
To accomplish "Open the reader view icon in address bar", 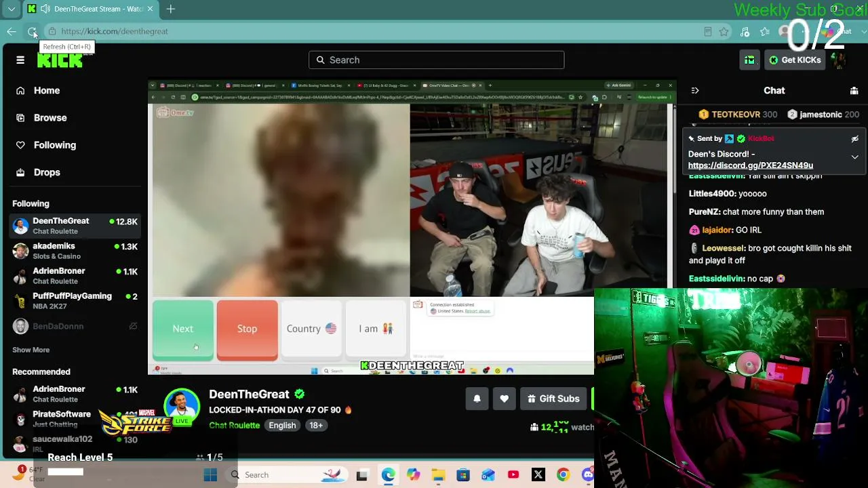I will pyautogui.click(x=708, y=31).
